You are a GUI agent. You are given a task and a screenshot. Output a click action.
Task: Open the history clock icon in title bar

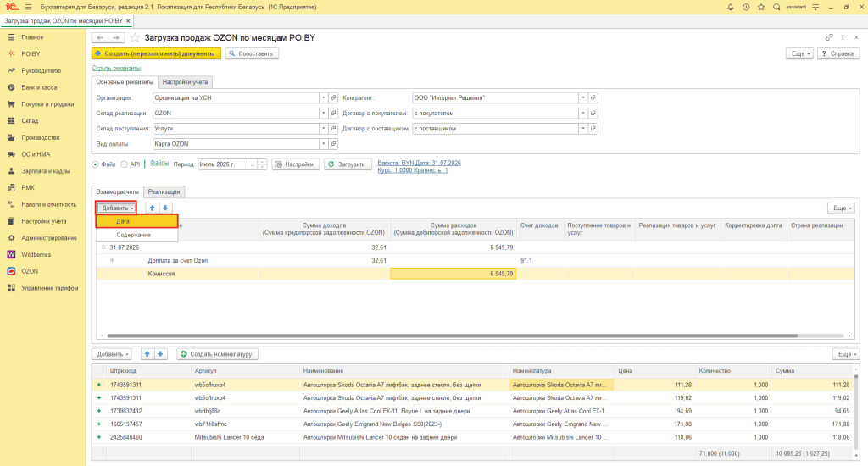[746, 7]
